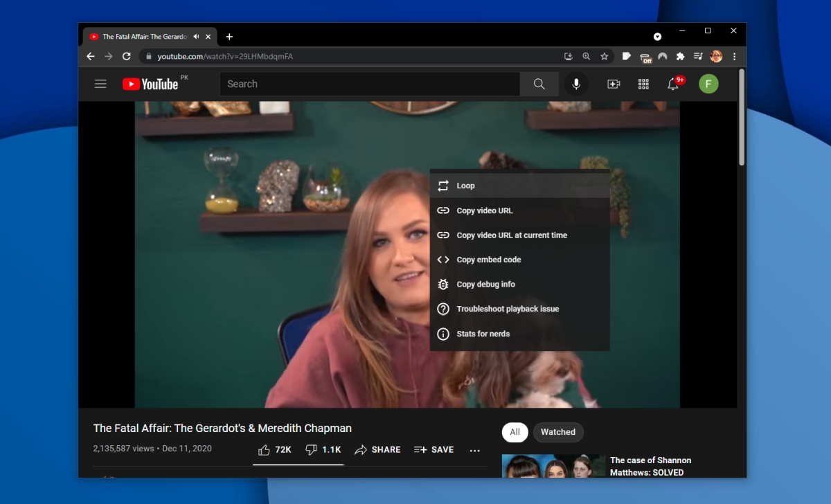Click into the YouTube Search field

(370, 84)
